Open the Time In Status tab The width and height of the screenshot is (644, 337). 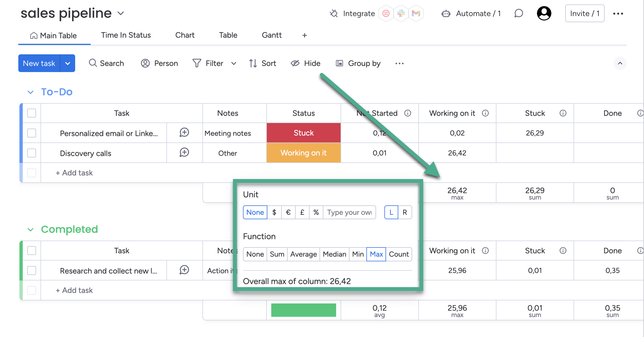(126, 35)
